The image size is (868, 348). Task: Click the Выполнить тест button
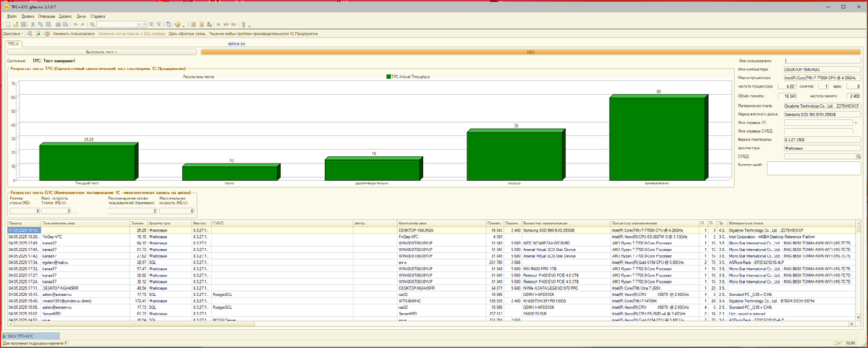[x=101, y=51]
